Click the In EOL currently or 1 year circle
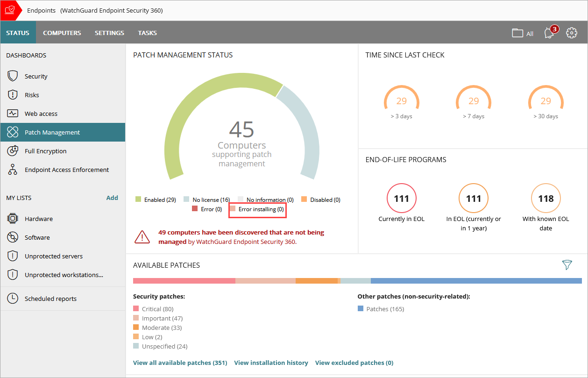 (474, 199)
